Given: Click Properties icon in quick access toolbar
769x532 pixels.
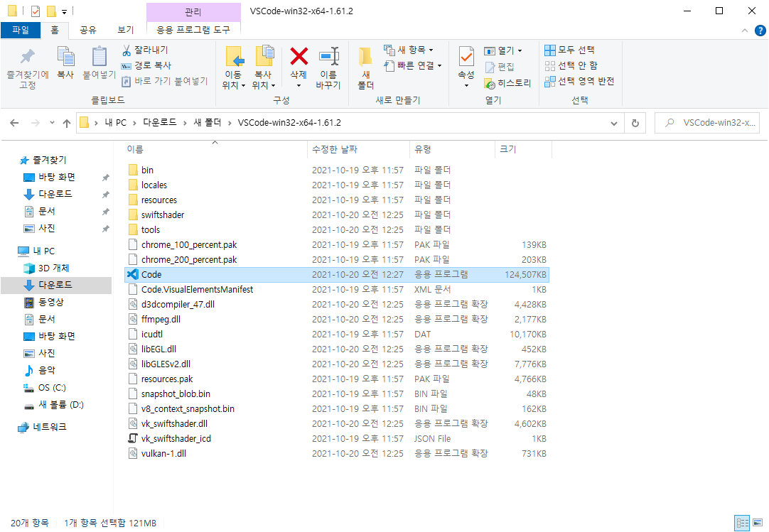Looking at the screenshot, I should point(36,11).
